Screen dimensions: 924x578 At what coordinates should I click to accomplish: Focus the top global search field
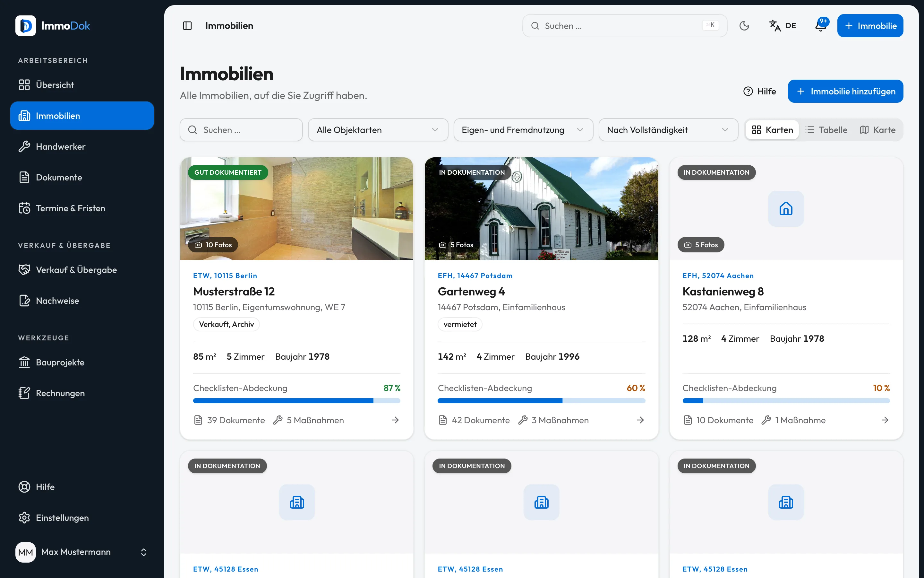tap(625, 26)
